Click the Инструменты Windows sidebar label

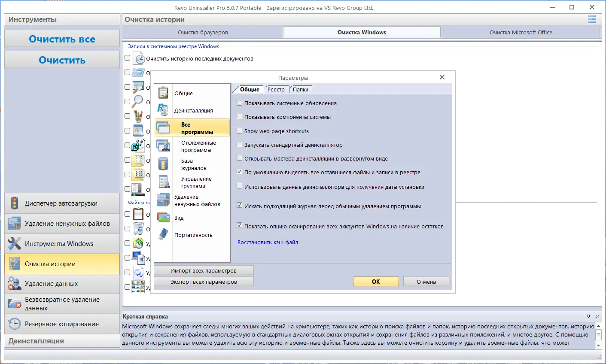tap(59, 244)
